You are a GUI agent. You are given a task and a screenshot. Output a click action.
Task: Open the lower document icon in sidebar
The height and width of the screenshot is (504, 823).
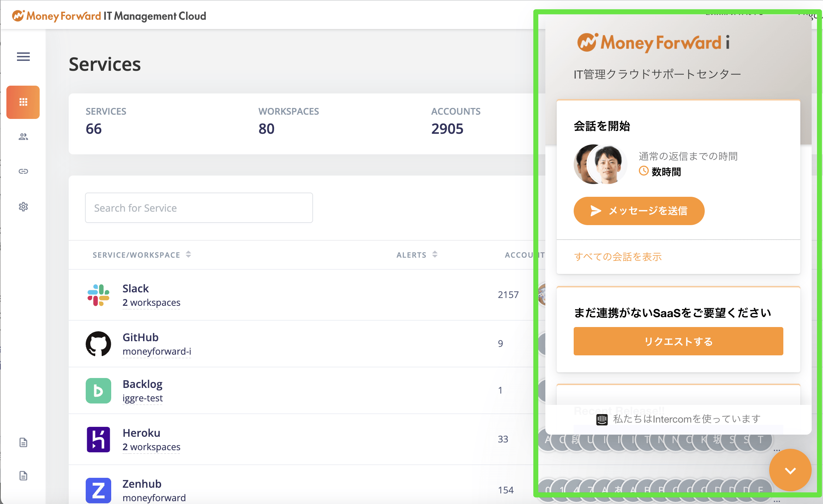click(x=23, y=476)
